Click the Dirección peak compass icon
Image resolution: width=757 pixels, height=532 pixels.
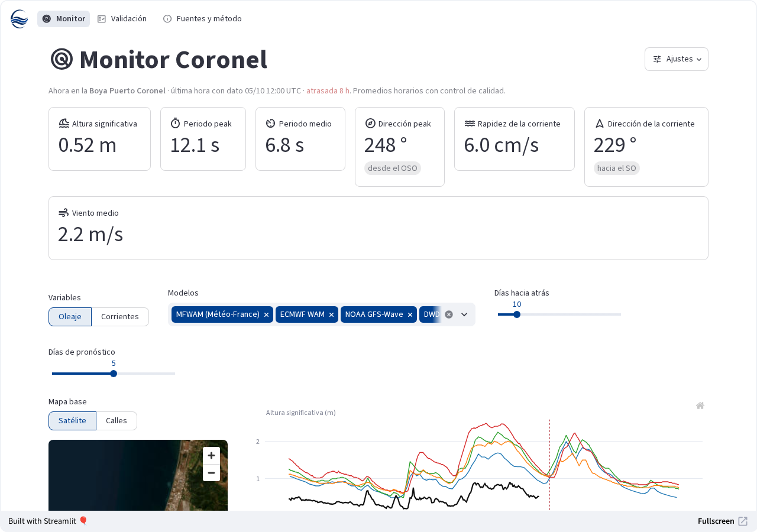coord(370,124)
